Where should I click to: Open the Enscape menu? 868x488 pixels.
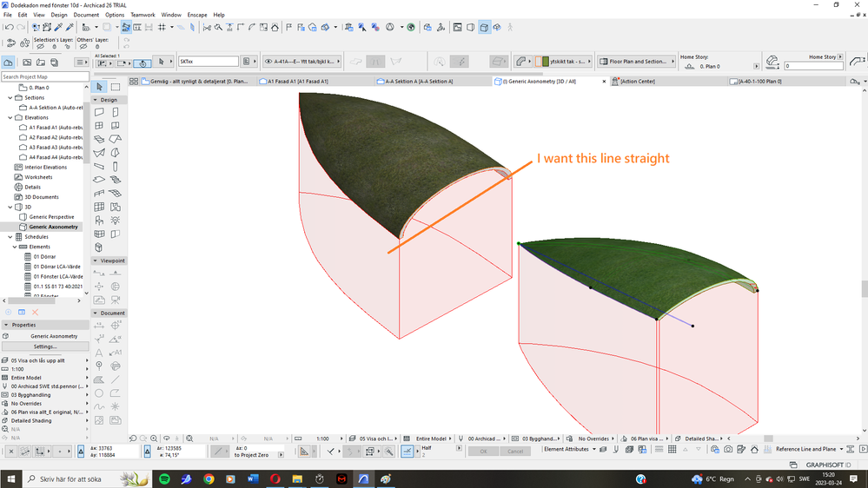[x=197, y=15]
